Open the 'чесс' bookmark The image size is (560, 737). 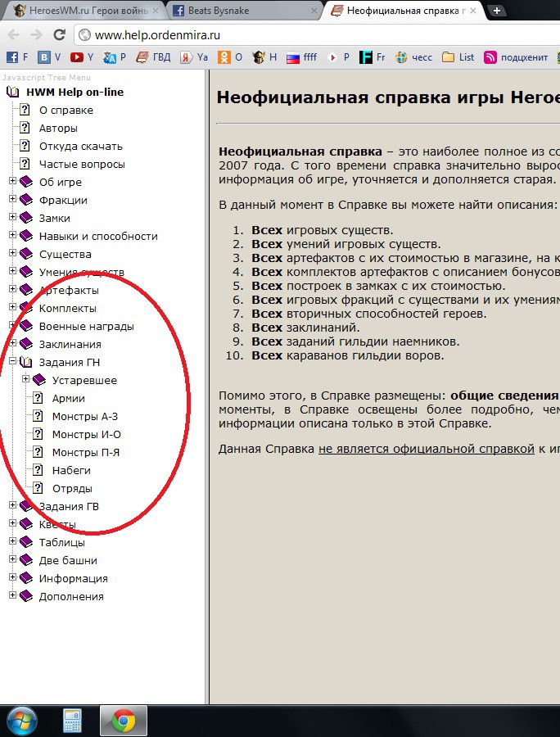point(413,57)
